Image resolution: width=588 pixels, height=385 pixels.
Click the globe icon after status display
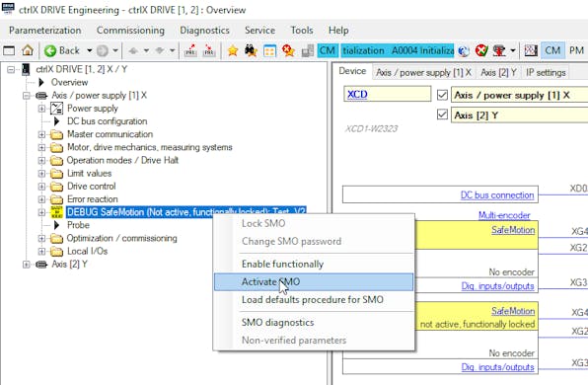[x=464, y=50]
